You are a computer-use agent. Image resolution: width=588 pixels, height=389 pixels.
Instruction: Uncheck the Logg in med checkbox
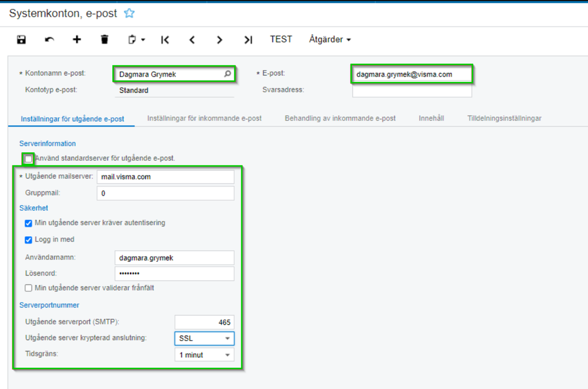click(x=28, y=240)
